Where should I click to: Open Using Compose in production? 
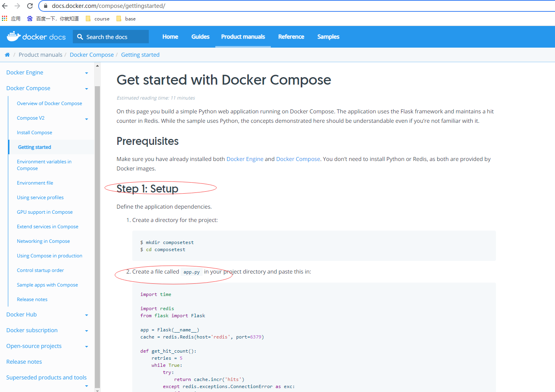click(50, 256)
